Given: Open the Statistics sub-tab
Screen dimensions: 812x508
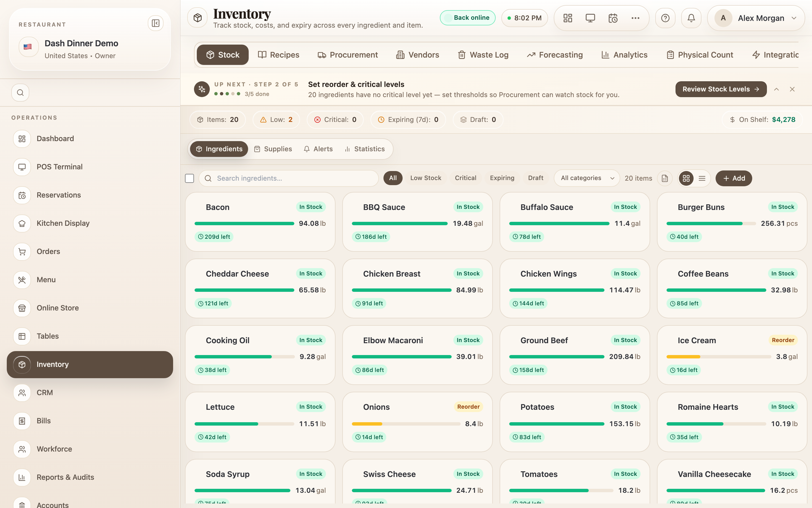Looking at the screenshot, I should (364, 149).
